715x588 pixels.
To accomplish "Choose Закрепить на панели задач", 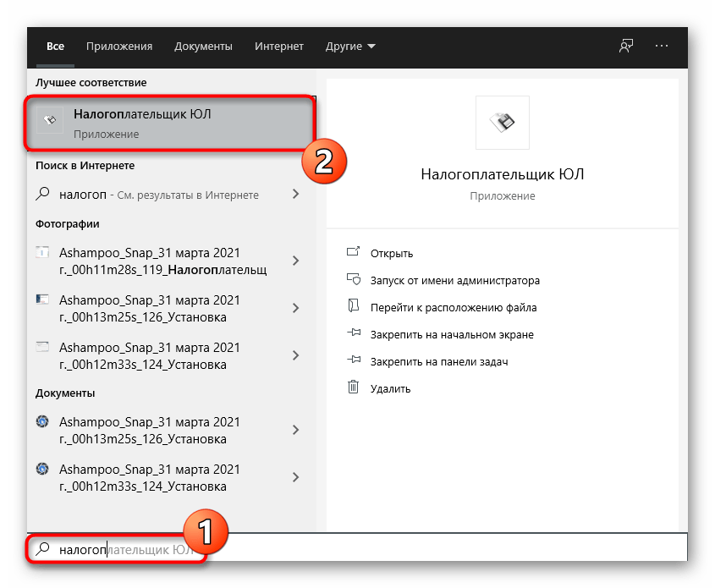I will [x=438, y=361].
